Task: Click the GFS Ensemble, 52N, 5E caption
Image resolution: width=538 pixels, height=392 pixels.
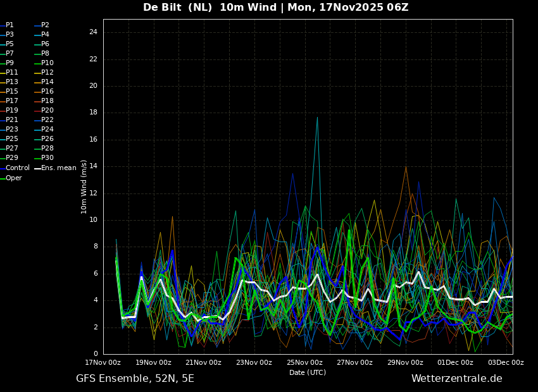Action: click(135, 379)
